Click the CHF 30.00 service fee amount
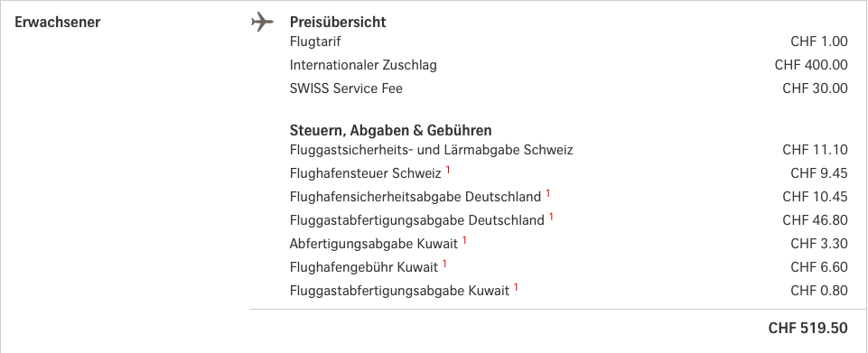 [x=815, y=88]
